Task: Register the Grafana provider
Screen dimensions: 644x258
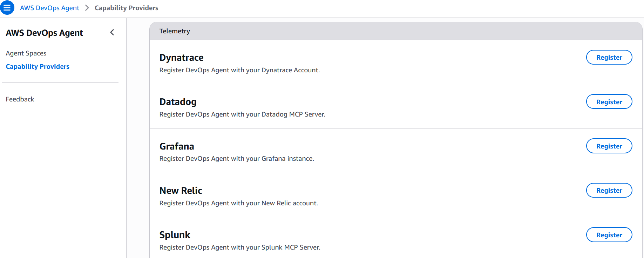Action: (609, 146)
